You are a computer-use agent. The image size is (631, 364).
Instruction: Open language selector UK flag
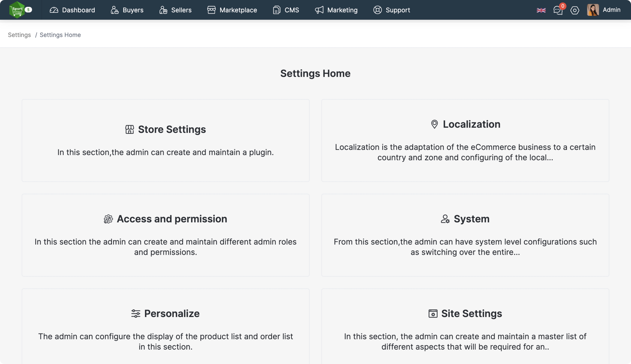tap(541, 10)
